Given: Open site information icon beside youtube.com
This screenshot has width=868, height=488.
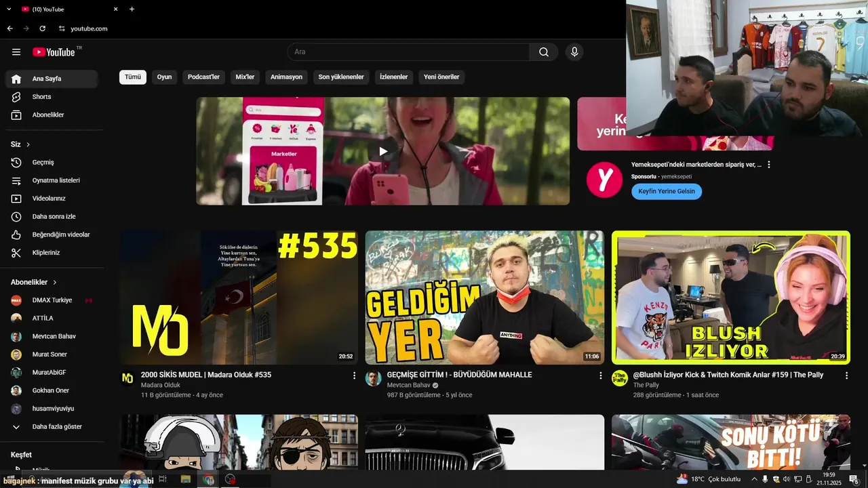Looking at the screenshot, I should (x=62, y=28).
